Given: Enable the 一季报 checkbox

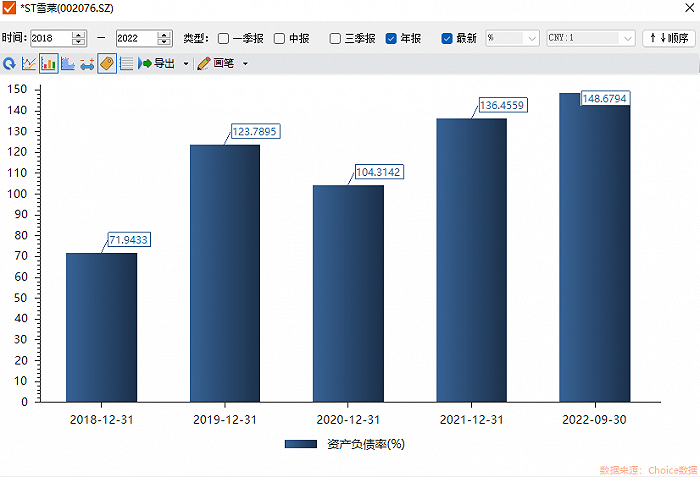Looking at the screenshot, I should (223, 38).
